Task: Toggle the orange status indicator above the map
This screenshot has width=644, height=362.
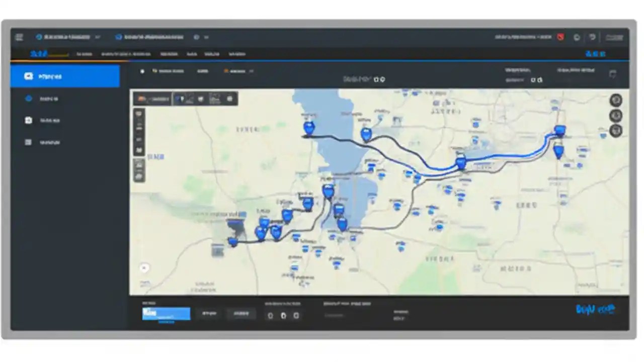Action: [x=226, y=71]
